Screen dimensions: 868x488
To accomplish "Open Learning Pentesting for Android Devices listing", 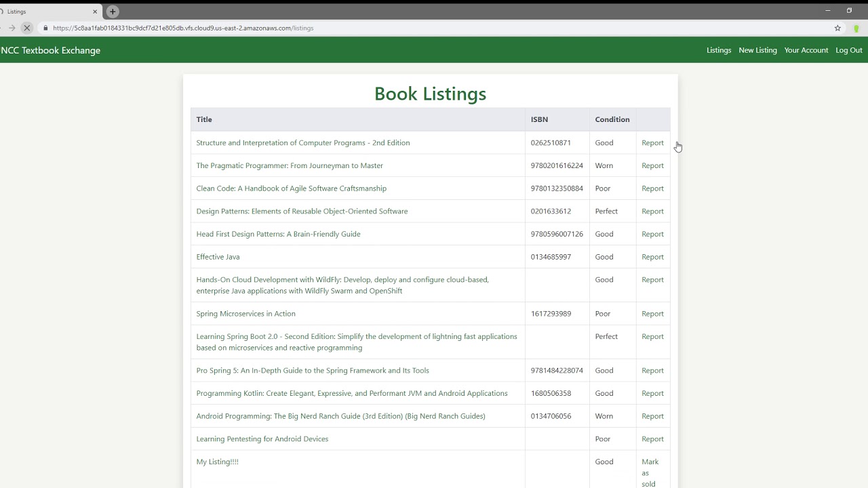I will click(262, 439).
